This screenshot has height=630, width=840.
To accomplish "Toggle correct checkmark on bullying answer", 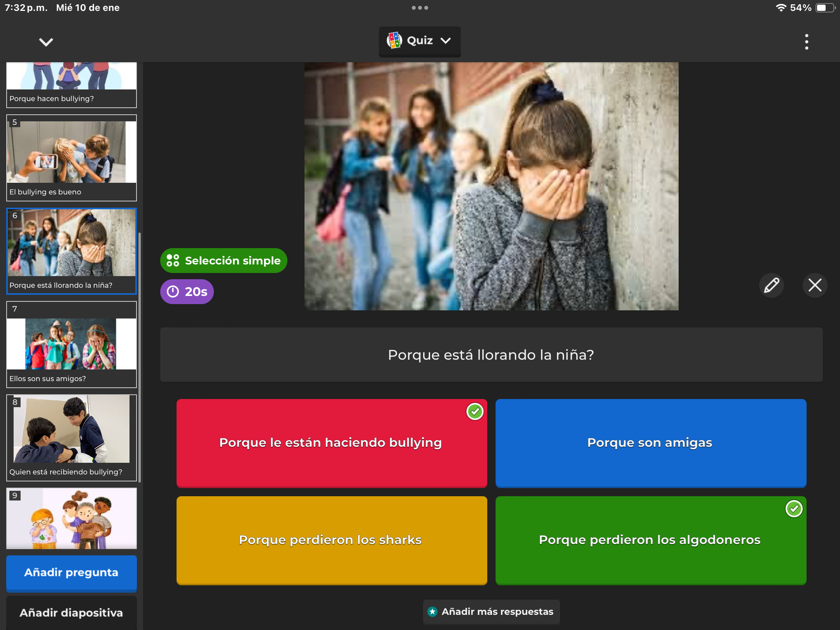I will 474,411.
